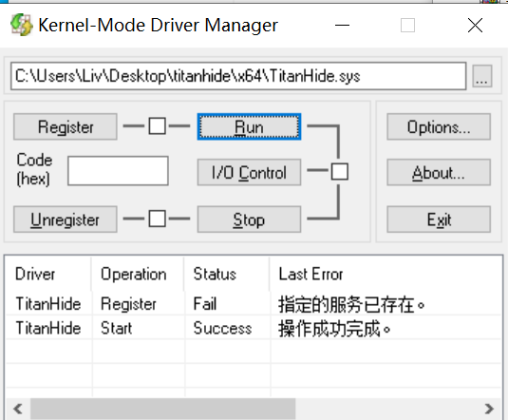The width and height of the screenshot is (508, 420).
Task: Click the Last Error column header
Action: pyautogui.click(x=386, y=274)
